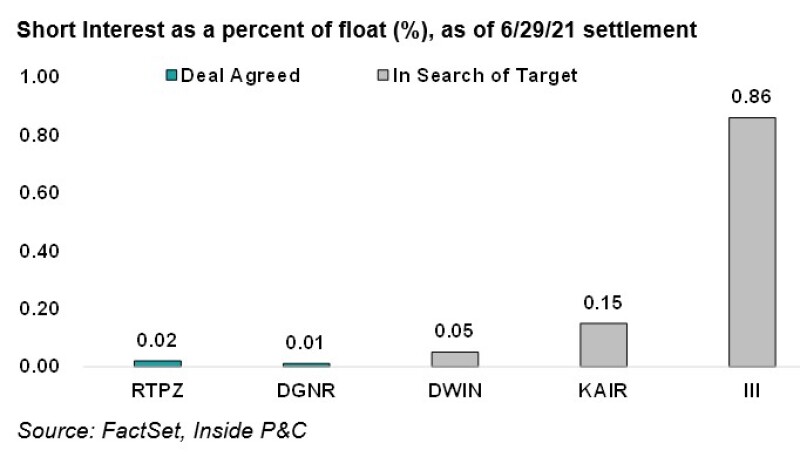The height and width of the screenshot is (457, 800).
Task: Click the 0.86 data label
Action: tap(751, 99)
